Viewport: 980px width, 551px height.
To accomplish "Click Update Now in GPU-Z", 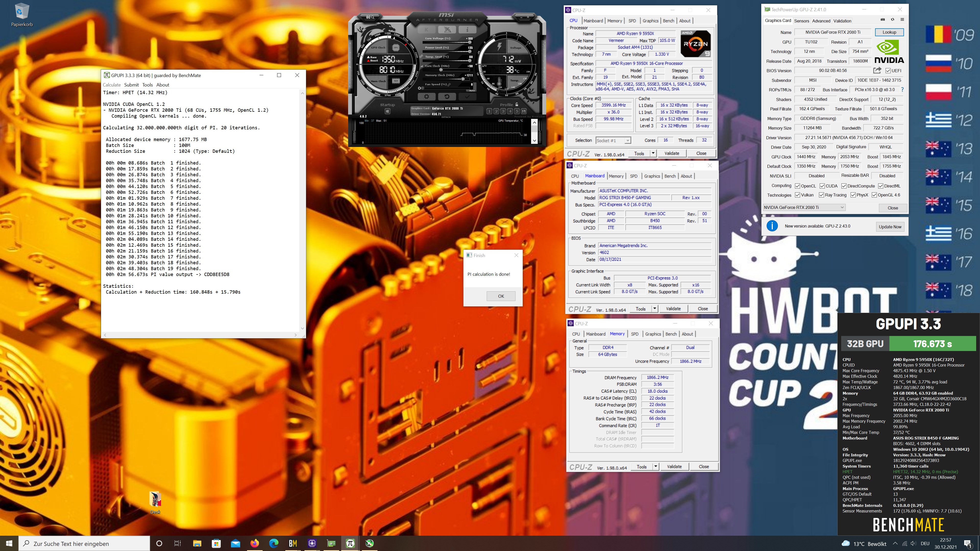I will (x=890, y=227).
